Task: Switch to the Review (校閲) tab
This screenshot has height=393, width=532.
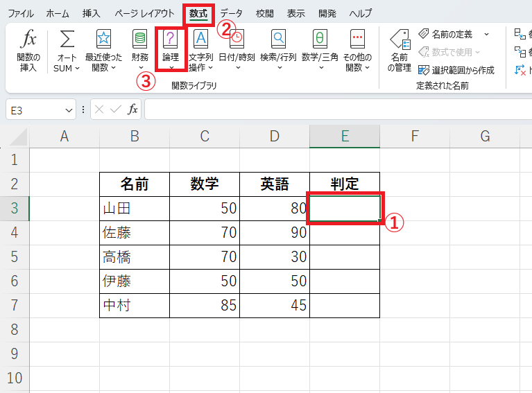Action: [265, 14]
